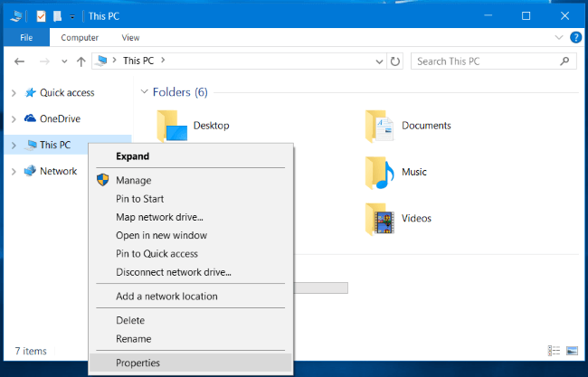Viewport: 588px width, 377px height.
Task: Click the This PC title bar icon
Action: (x=16, y=16)
